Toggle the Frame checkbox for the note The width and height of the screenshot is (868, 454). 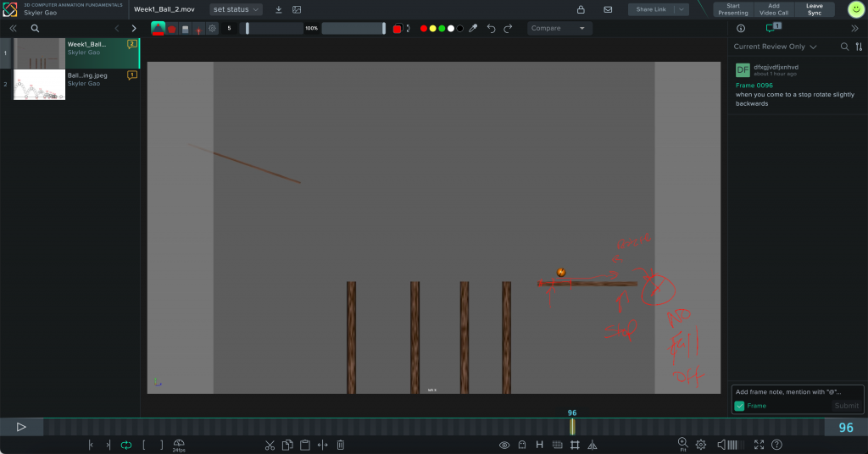739,406
